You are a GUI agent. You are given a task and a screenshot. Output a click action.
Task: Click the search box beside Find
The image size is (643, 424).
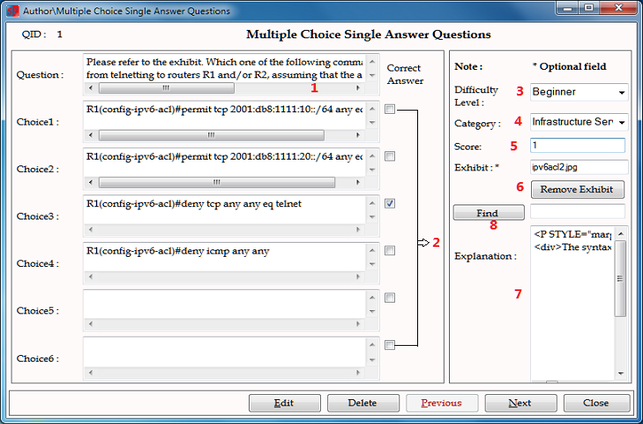coord(577,211)
